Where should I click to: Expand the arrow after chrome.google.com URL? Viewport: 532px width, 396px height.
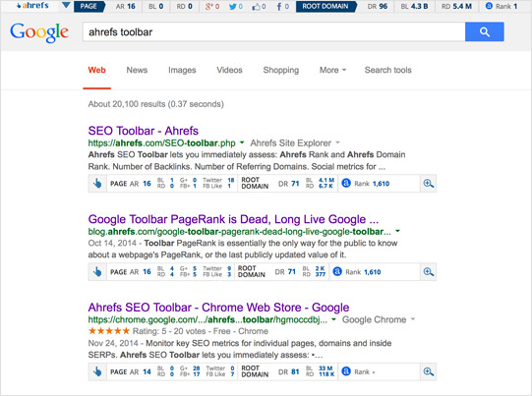pos(334,319)
